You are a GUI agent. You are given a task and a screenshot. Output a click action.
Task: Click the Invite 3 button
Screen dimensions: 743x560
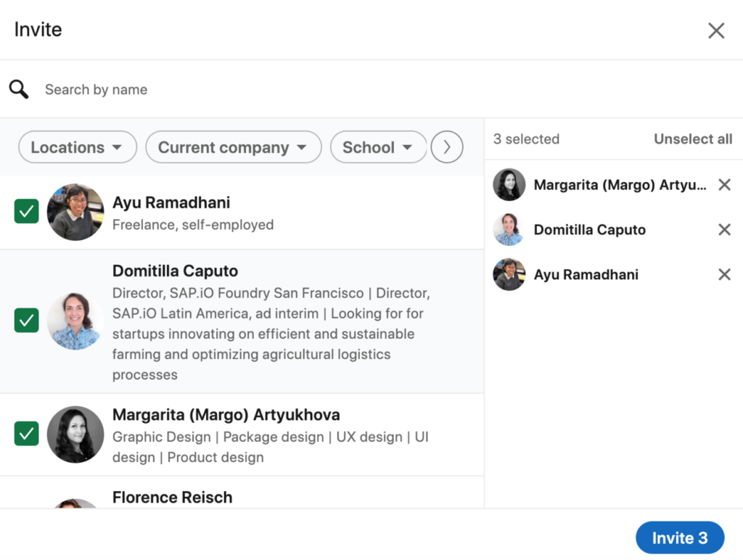(x=680, y=538)
